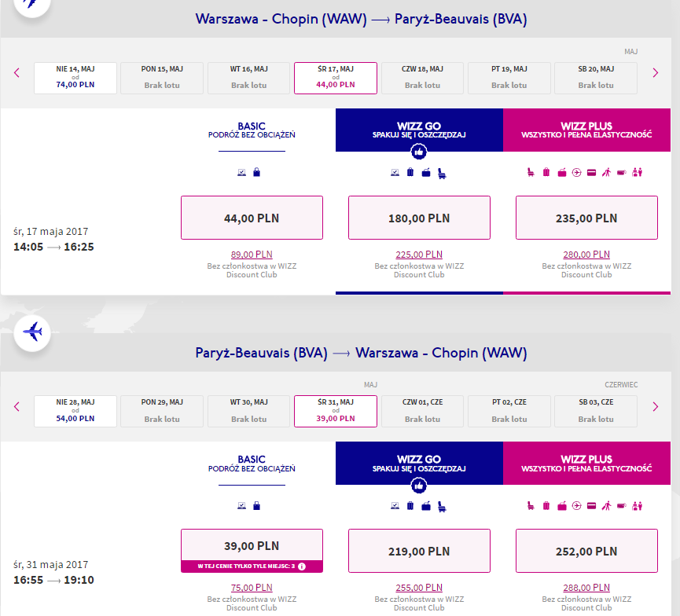Click the carry-on trolley bag icon under return WIZZ GO
The width and height of the screenshot is (680, 616).
point(426,506)
